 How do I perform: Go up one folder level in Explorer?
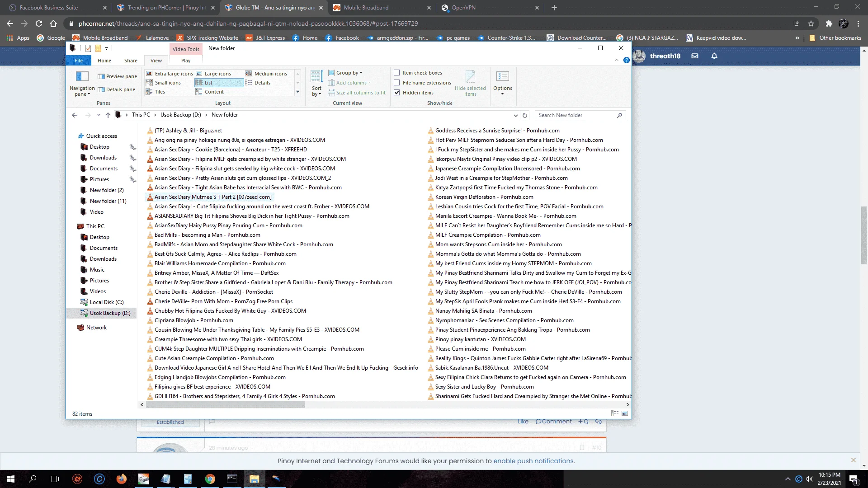108,115
